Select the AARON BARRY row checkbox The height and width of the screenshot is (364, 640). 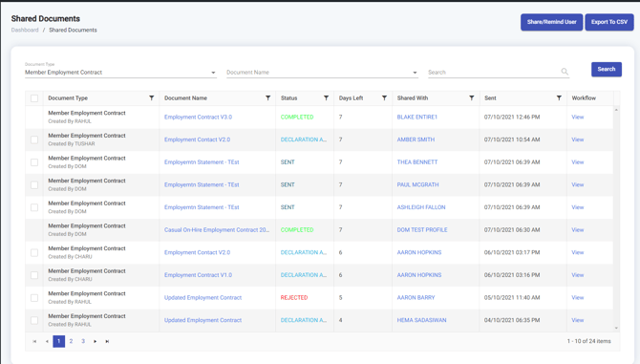pyautogui.click(x=34, y=298)
